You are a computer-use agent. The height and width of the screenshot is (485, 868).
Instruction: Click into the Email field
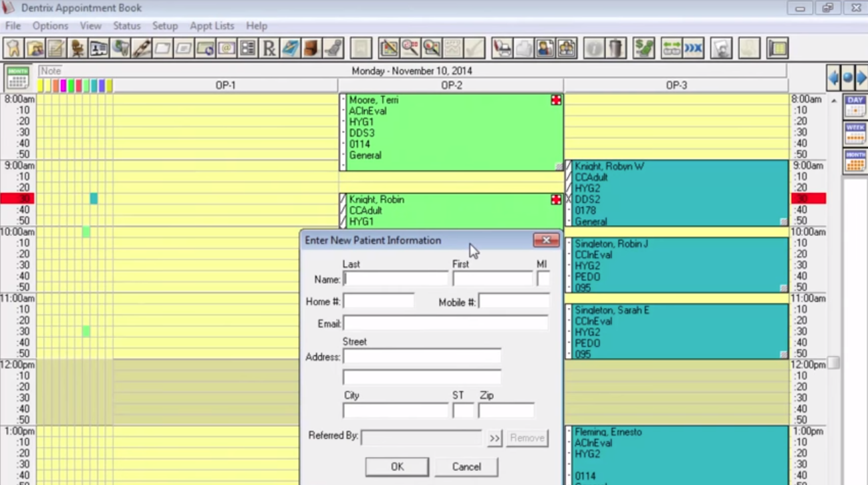[446, 323]
